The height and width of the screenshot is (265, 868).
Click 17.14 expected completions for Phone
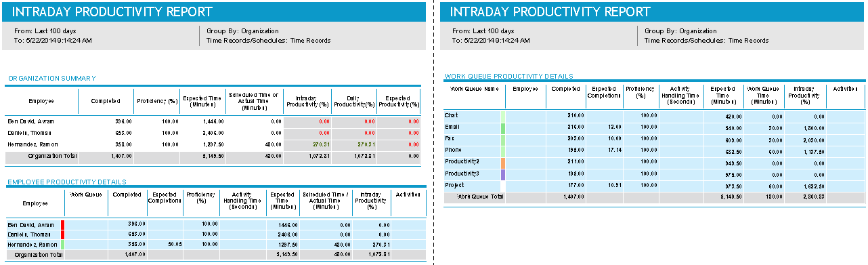point(614,150)
